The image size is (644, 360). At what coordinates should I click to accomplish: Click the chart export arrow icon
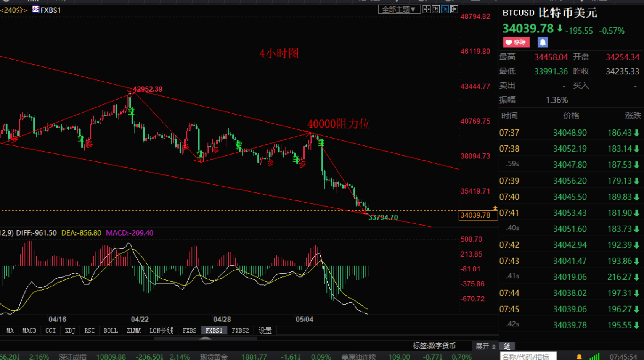454,10
